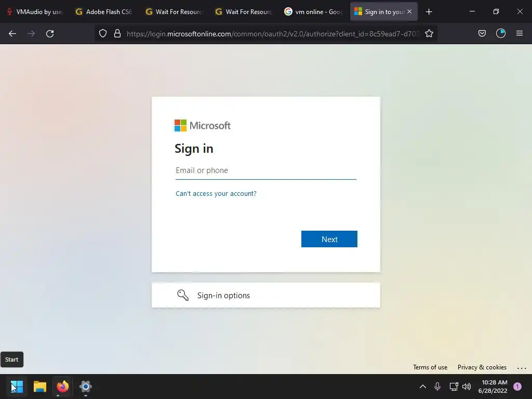The width and height of the screenshot is (532, 399).
Task: Click the Firefox taskbar icon
Action: coord(62,387)
